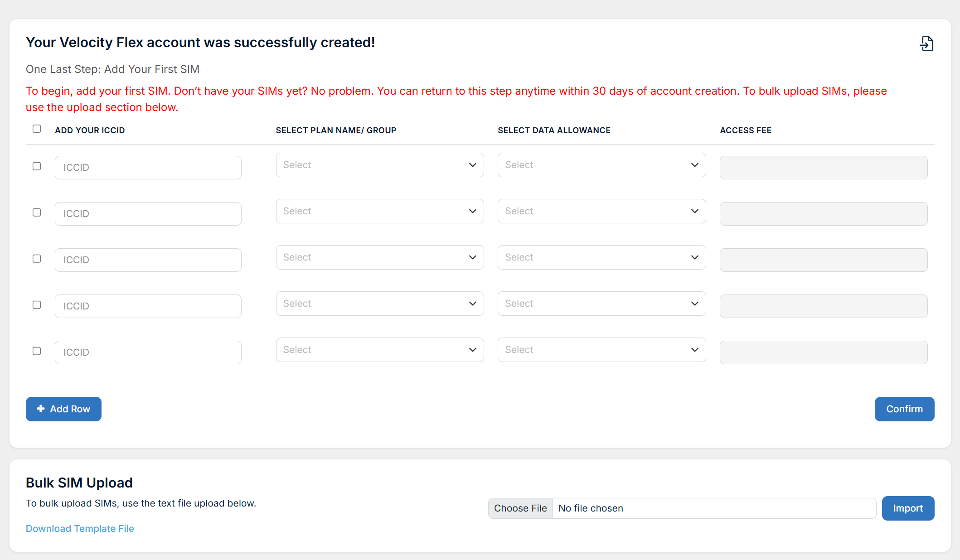Click the ADD YOUR ICCID column header
Screen dimensions: 960x560
pyautogui.click(x=90, y=130)
